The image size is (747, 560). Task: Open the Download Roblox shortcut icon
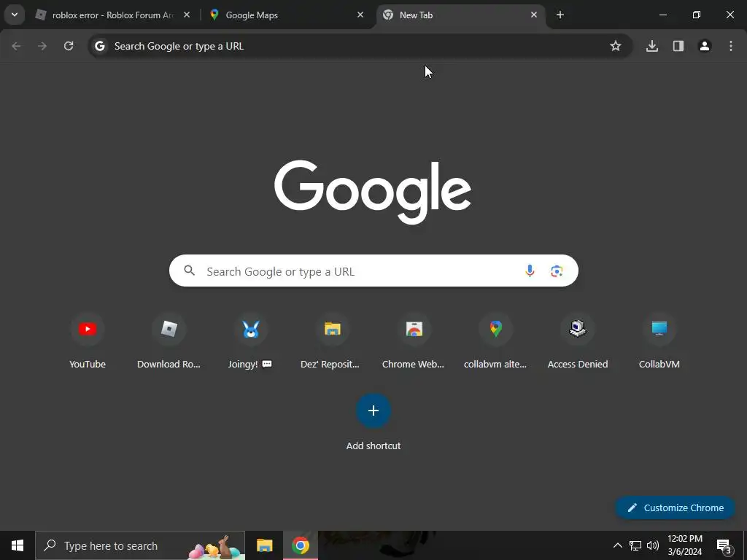tap(169, 329)
